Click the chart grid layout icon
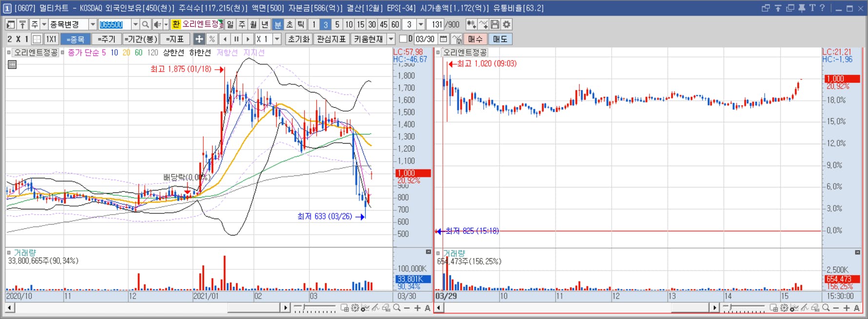 click(37, 39)
